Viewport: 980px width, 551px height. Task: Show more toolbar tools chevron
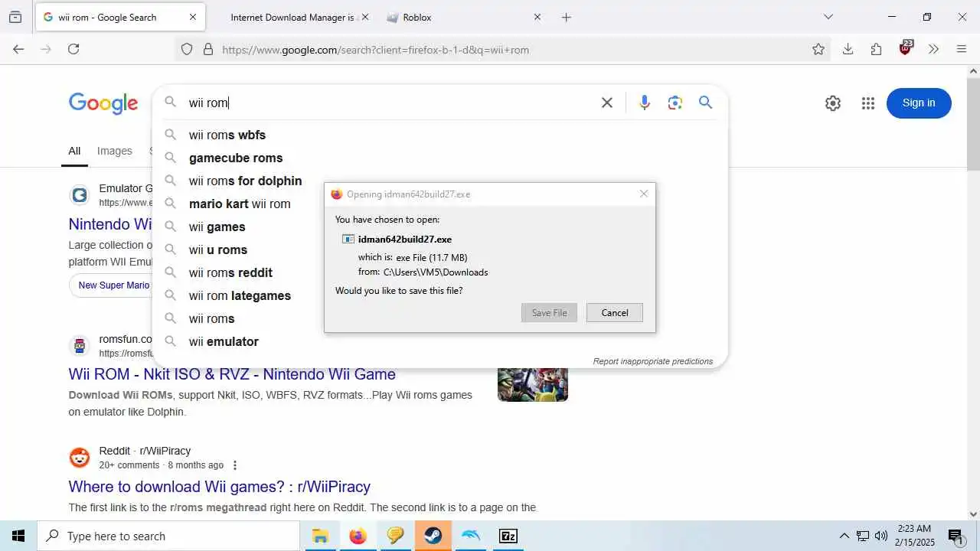(x=933, y=49)
